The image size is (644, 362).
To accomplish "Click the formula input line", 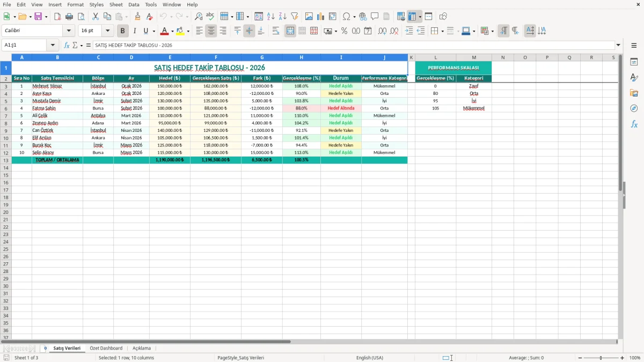I will 353,45.
